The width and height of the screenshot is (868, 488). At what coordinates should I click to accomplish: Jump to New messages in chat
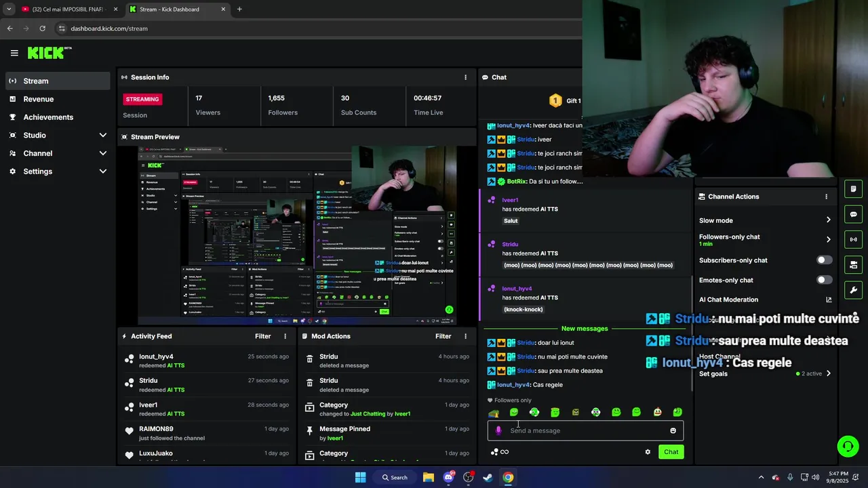tap(585, 329)
